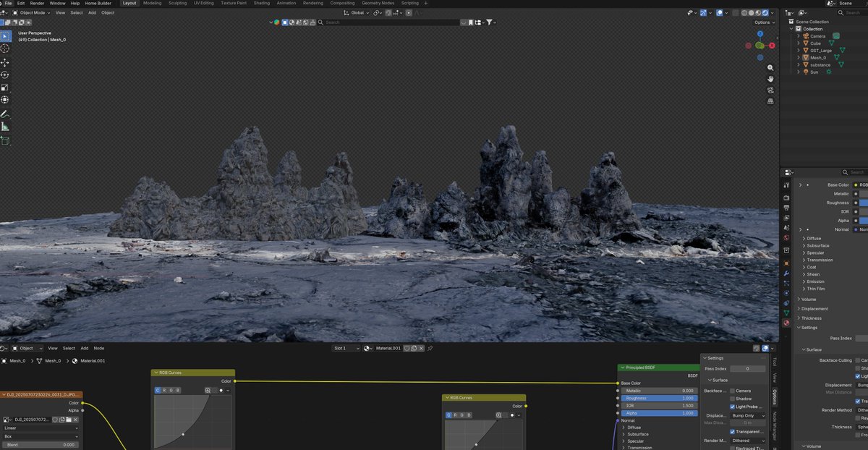Expand the Subsurface panel in Properties
868x450 pixels.
(x=818, y=245)
